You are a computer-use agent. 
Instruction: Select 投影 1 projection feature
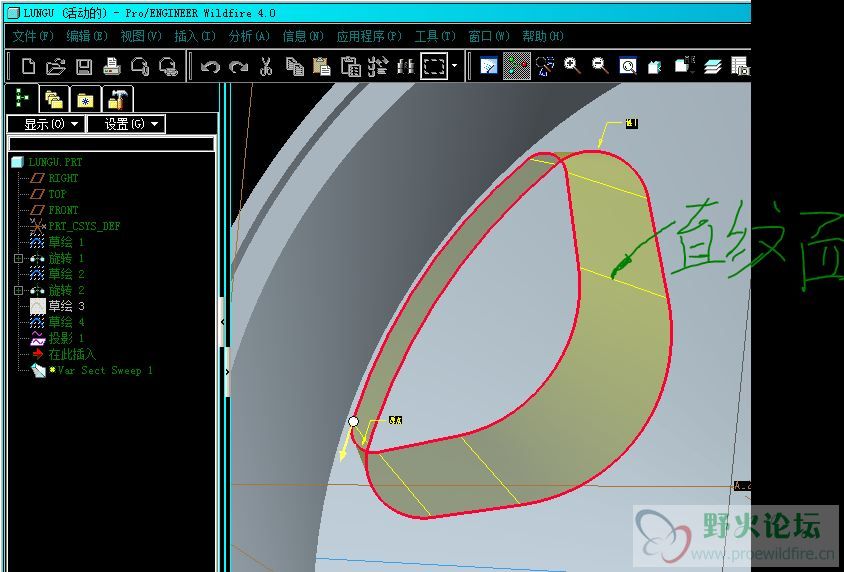click(66, 338)
